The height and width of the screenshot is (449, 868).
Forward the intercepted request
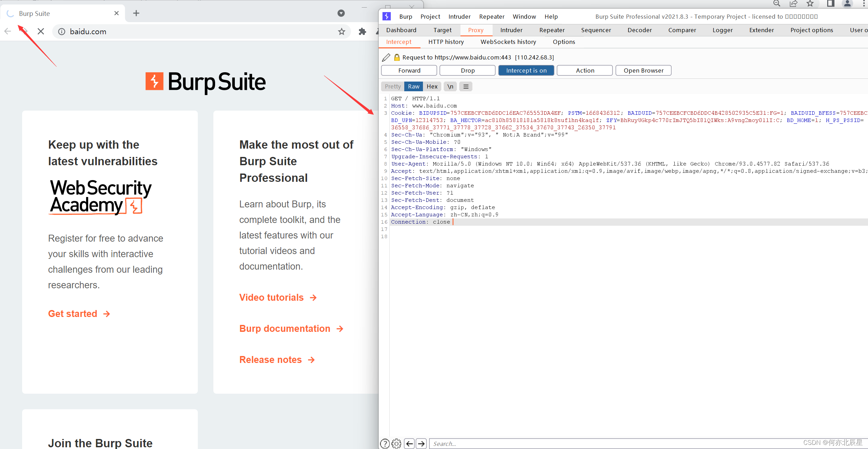coord(409,71)
